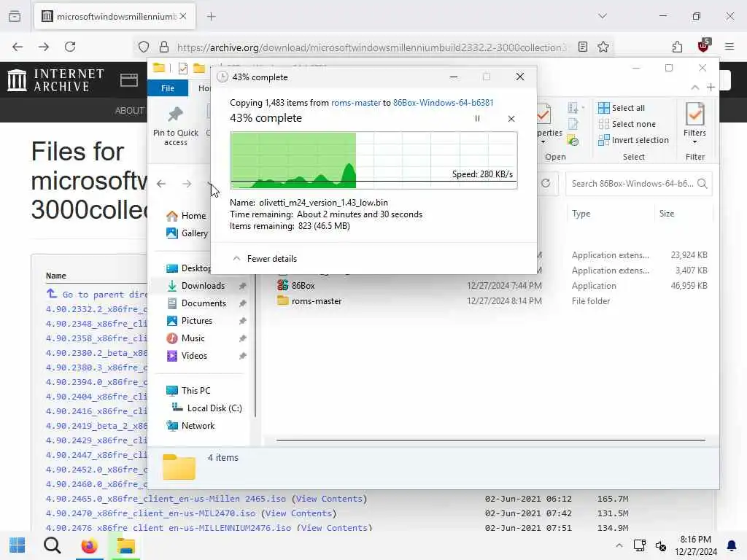
Task: Reload the archive.org page
Action: click(70, 47)
